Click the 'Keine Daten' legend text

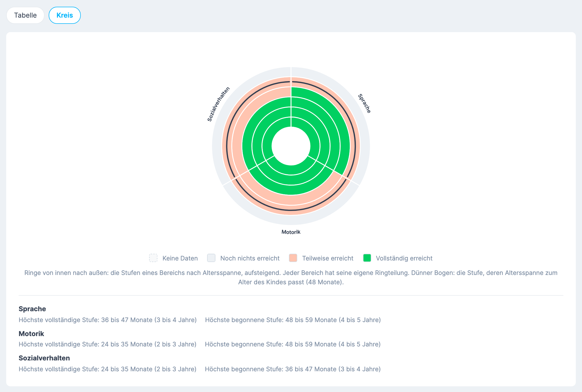[x=180, y=258]
